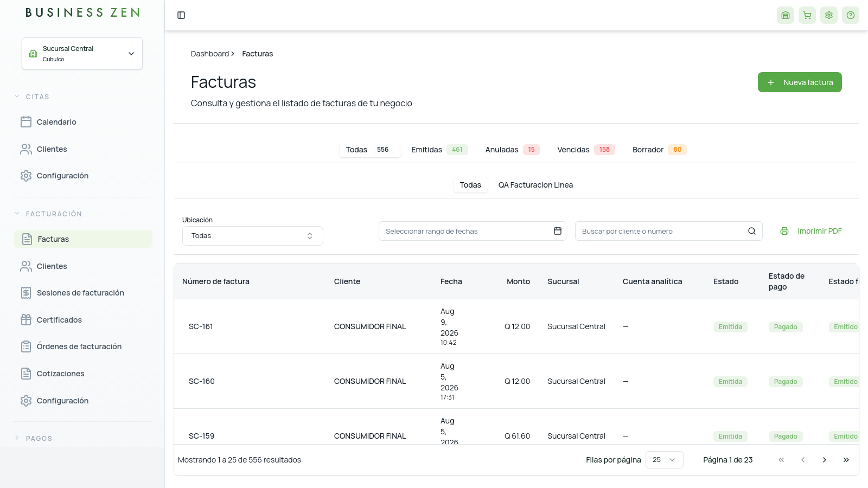Open Configuración under Citas section
868x488 pixels.
point(83,176)
